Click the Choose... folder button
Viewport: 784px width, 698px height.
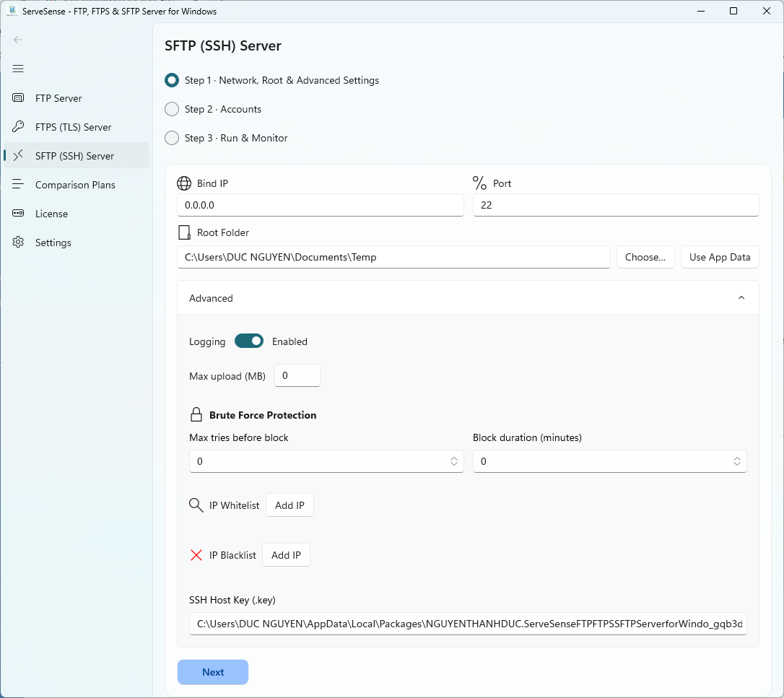click(645, 257)
